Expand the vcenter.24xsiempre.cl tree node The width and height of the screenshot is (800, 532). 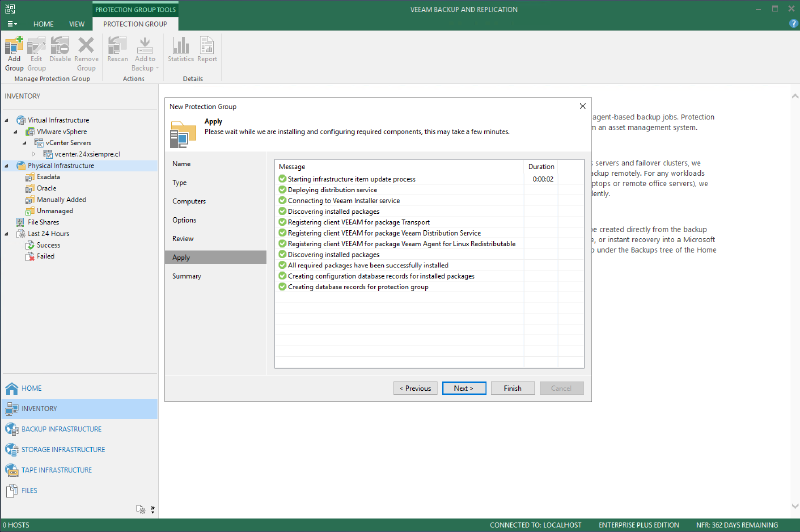pyautogui.click(x=34, y=154)
